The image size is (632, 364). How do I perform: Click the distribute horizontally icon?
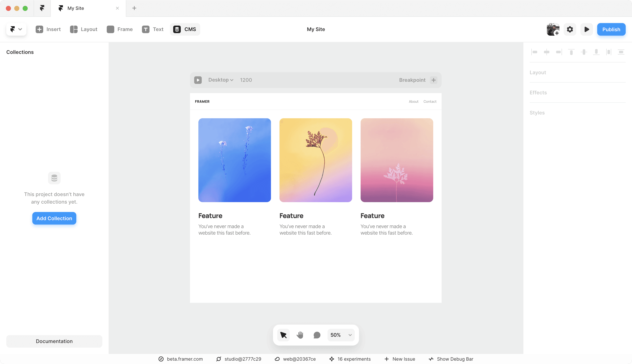tap(609, 52)
